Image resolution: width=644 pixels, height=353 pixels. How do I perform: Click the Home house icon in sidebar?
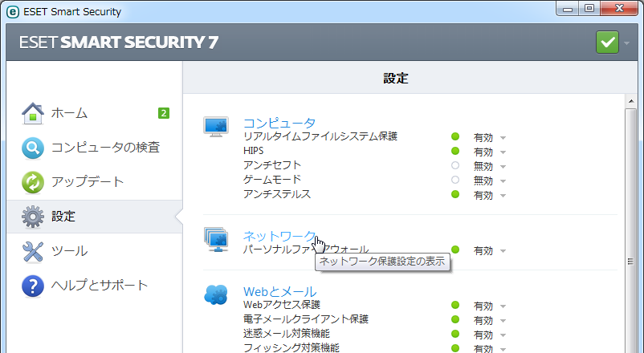tap(32, 113)
